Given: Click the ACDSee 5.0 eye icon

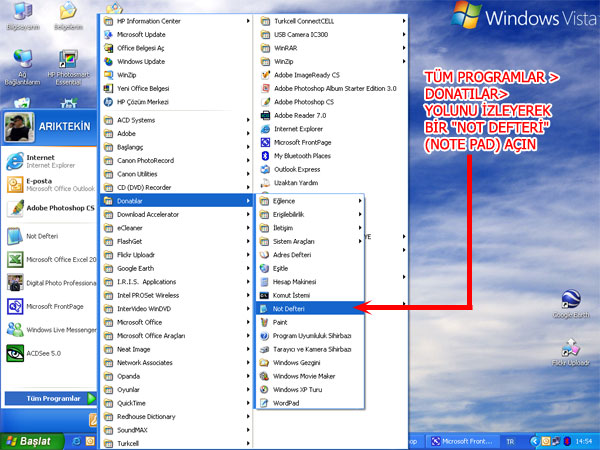Looking at the screenshot, I should [x=15, y=353].
